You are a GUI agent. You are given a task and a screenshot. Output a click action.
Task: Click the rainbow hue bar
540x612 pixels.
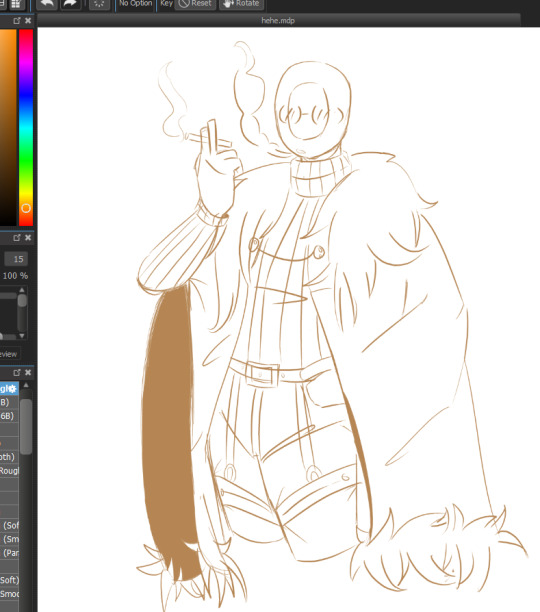point(26,128)
